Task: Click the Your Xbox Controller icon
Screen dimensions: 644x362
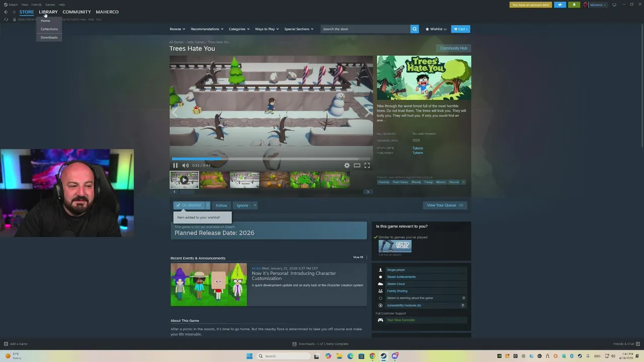Action: point(380,320)
